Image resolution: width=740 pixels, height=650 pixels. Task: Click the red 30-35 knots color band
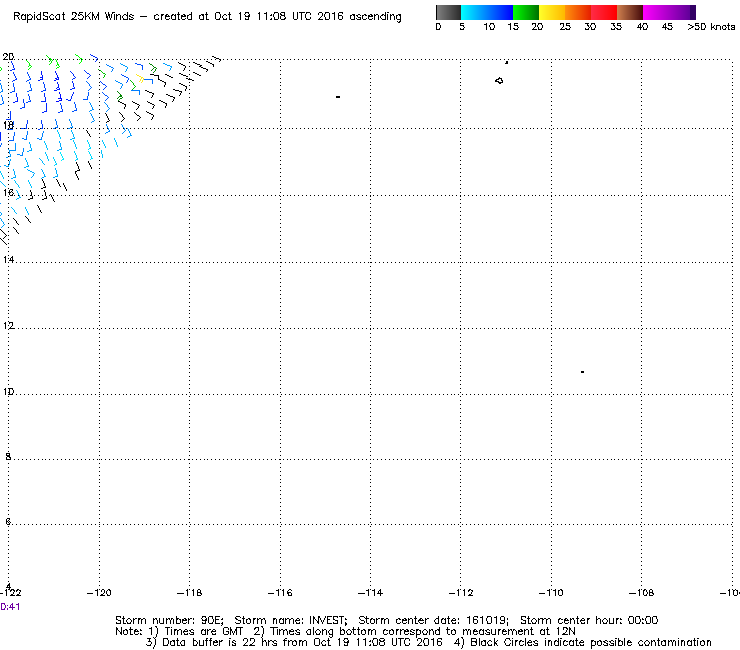[604, 12]
